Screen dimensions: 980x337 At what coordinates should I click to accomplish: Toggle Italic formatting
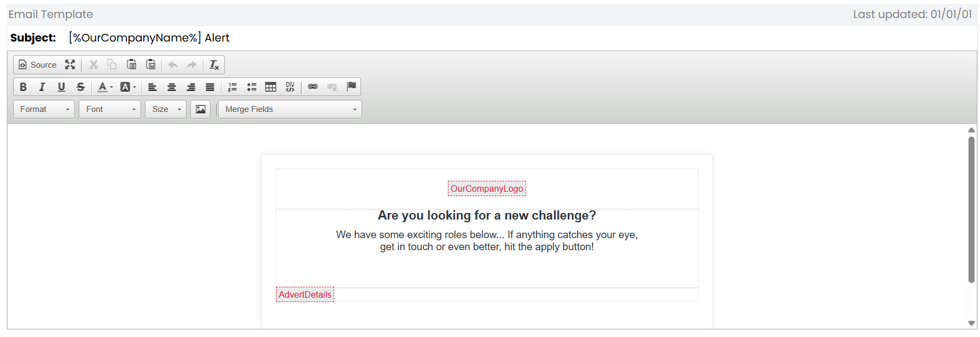point(42,87)
